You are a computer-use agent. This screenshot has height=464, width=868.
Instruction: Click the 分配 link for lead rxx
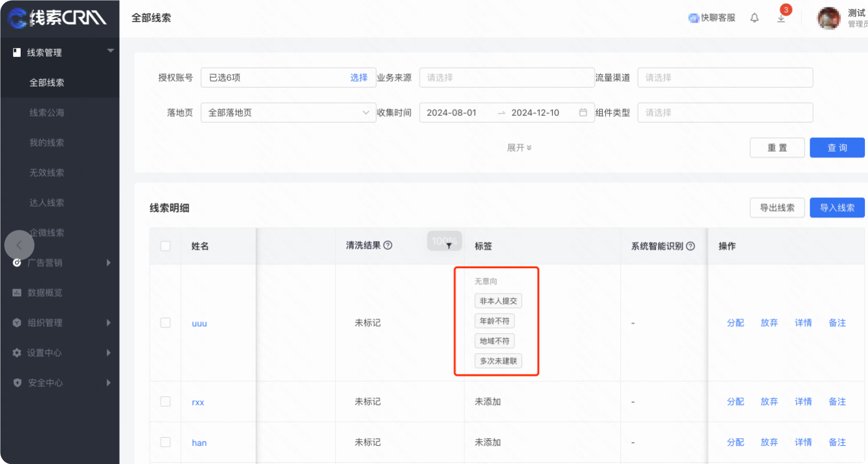(x=735, y=401)
